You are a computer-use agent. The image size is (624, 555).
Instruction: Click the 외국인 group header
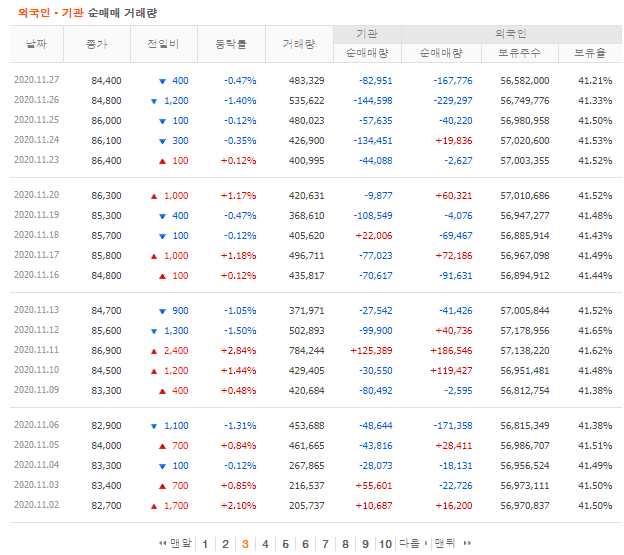(x=511, y=34)
